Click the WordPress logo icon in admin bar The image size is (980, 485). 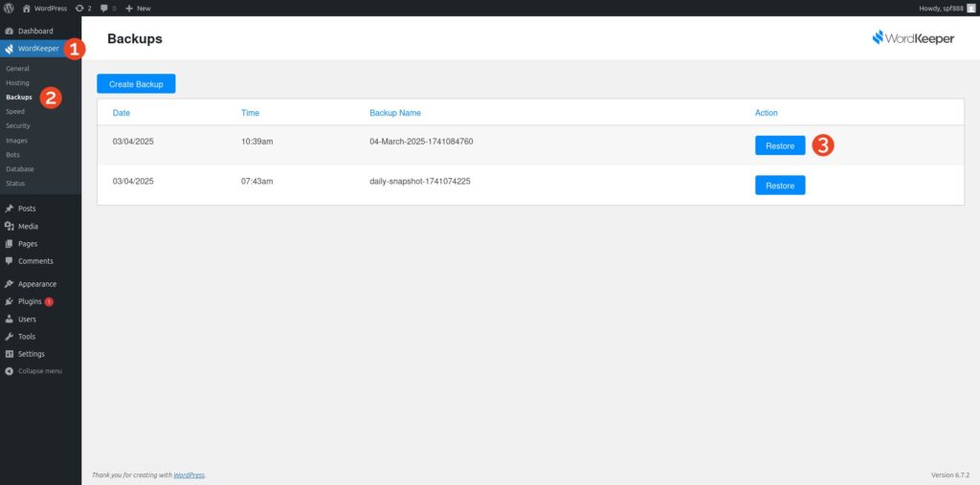point(8,8)
